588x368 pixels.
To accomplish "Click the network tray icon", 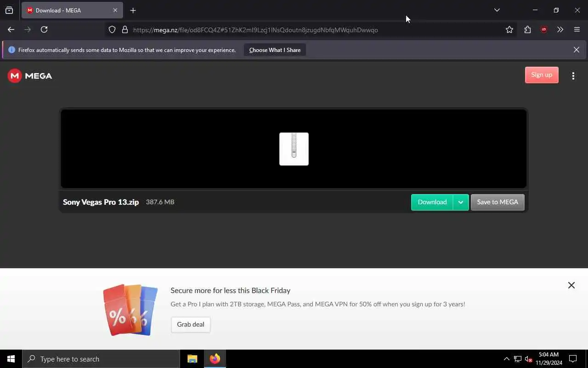I will tap(518, 359).
